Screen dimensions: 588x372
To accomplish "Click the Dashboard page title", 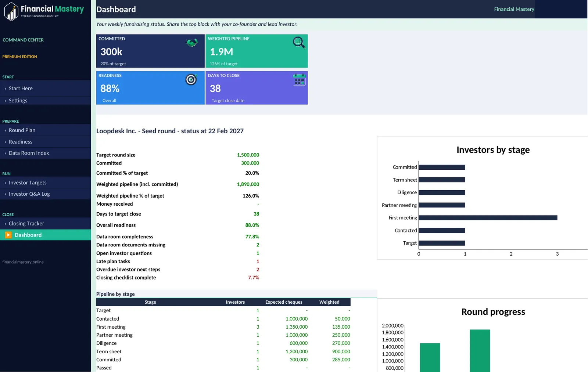I will (116, 10).
